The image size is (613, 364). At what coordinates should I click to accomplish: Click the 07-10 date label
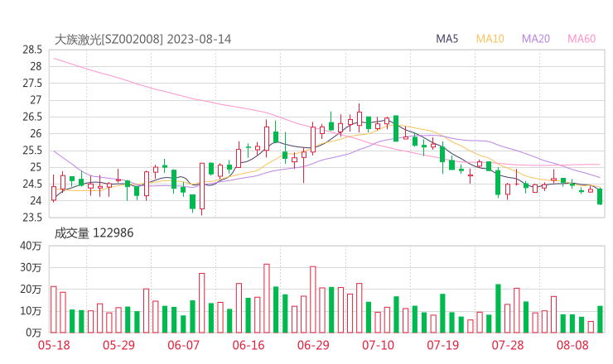378,345
